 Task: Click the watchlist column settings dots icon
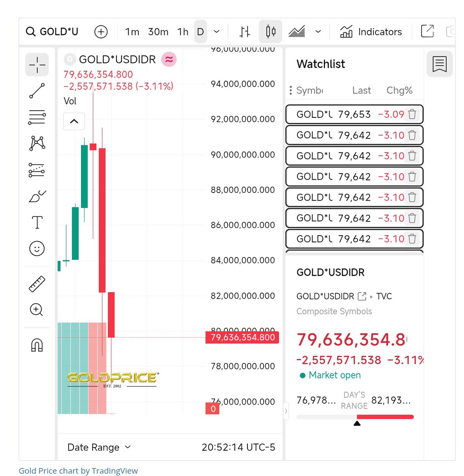(x=291, y=90)
